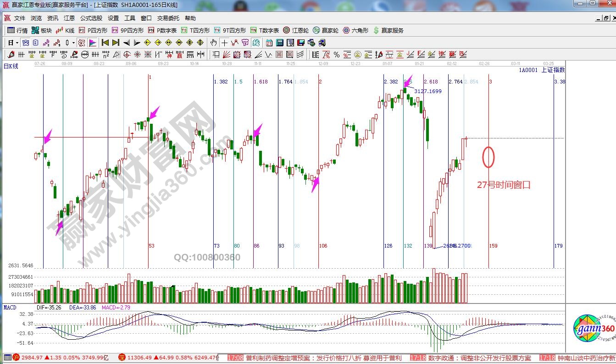This screenshot has width=616, height=364.
Task: Open the P四方形 square tool
Action: (93, 30)
